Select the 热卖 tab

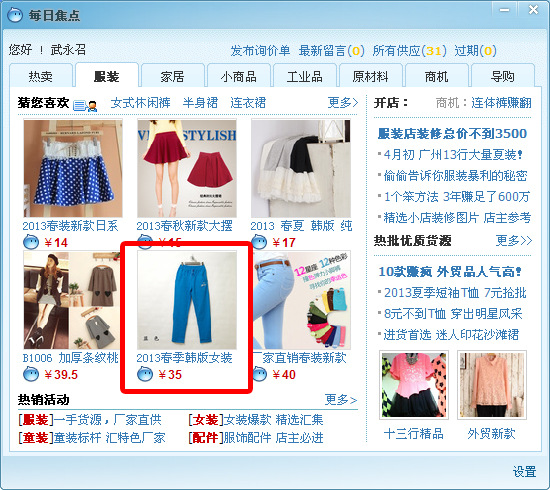coord(41,76)
